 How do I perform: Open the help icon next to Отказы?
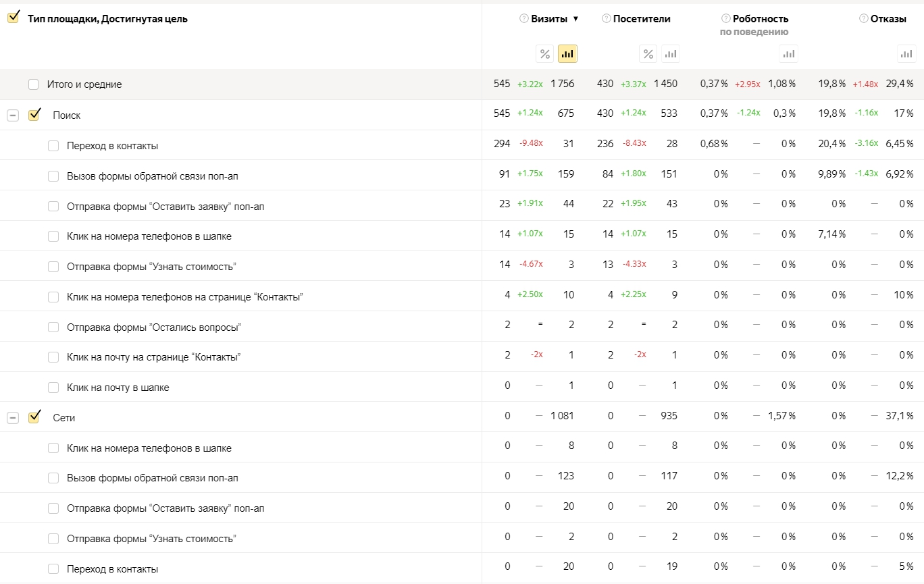click(x=863, y=19)
